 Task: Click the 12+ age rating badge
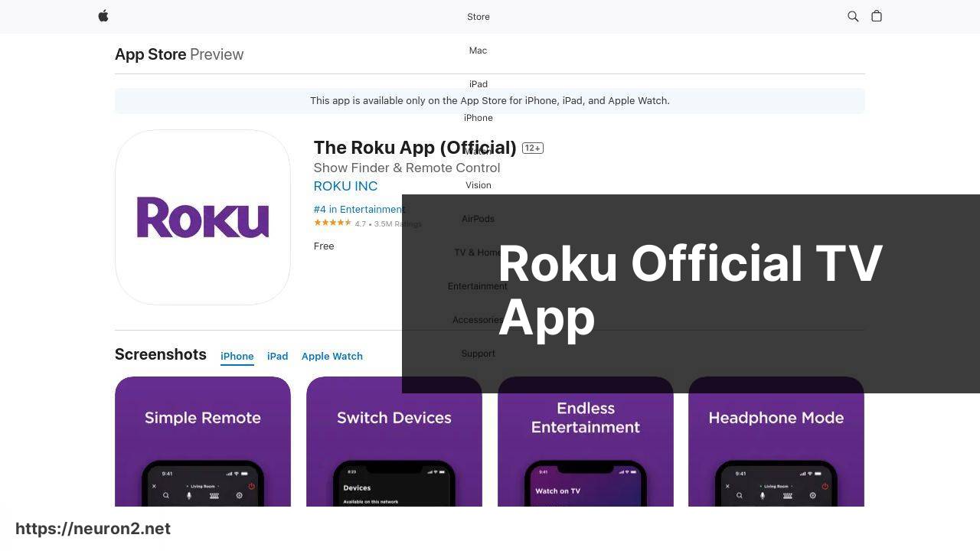[x=533, y=148]
